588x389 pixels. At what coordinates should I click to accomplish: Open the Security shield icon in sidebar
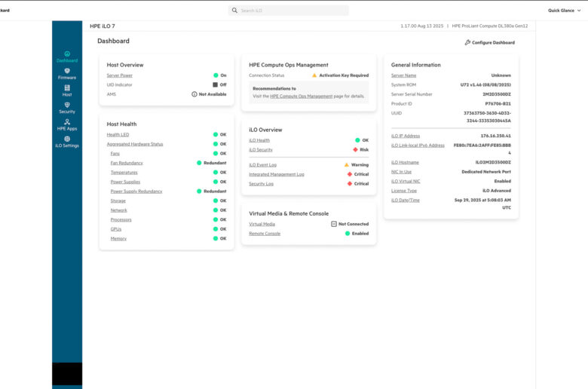(x=67, y=105)
